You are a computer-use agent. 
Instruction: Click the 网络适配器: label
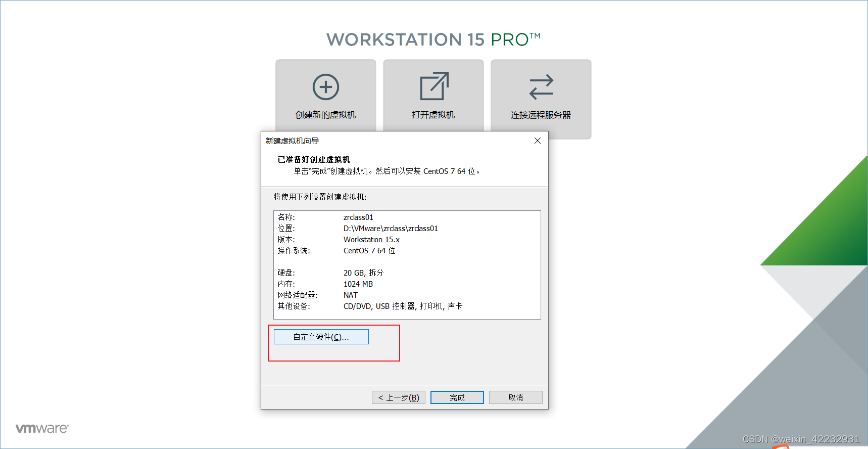(x=298, y=295)
